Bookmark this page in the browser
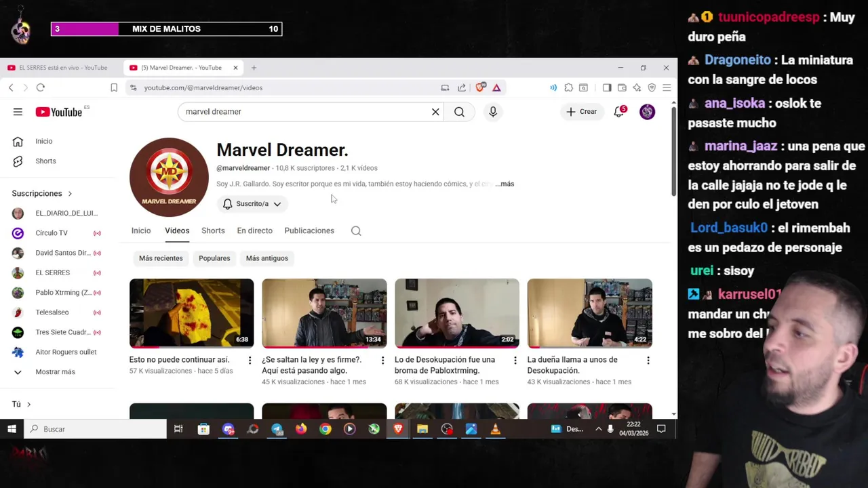This screenshot has height=488, width=868. [x=114, y=87]
